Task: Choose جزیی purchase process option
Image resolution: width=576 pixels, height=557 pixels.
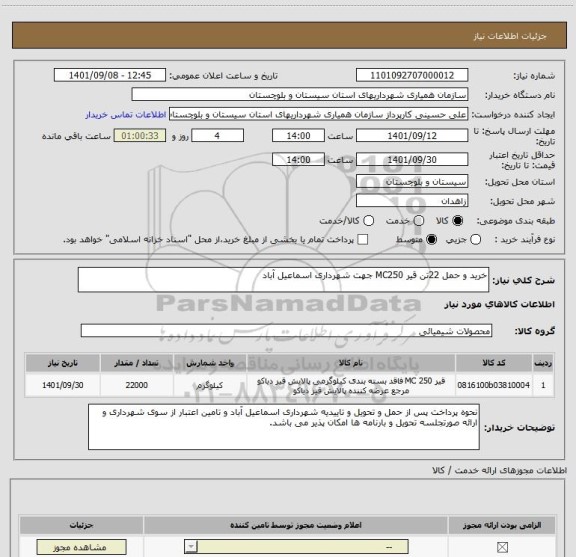Action: click(476, 240)
